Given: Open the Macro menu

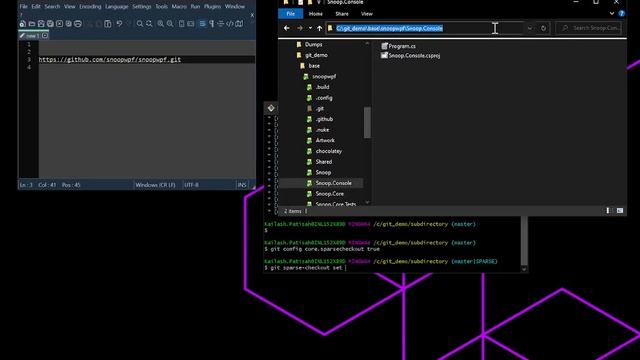Looking at the screenshot, I should point(179,7).
